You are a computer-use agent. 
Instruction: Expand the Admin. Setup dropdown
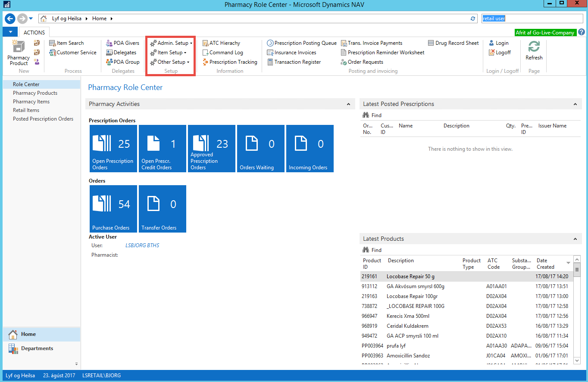click(171, 43)
